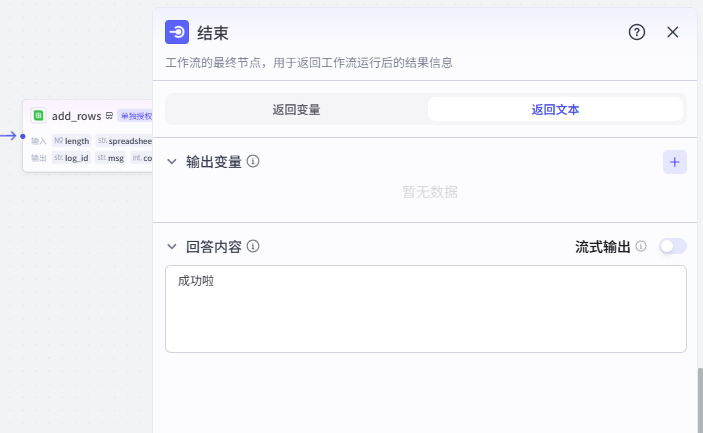Click the info icon beside 输出变量
This screenshot has width=703, height=433.
point(253,161)
